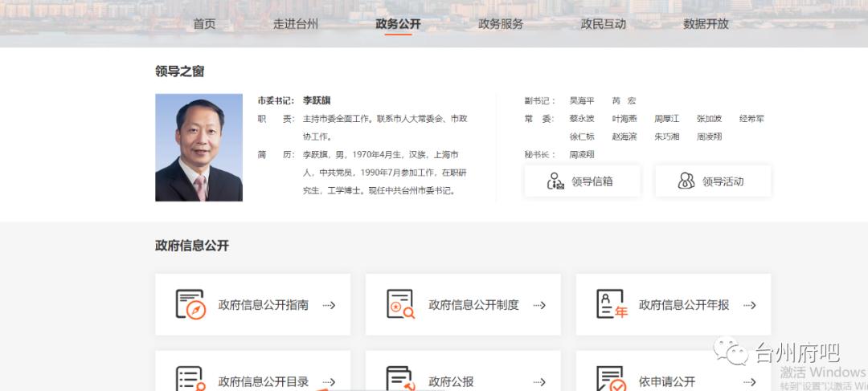The height and width of the screenshot is (391, 868).
Task: Click the 政府信息公开 section heading
Action: (192, 246)
